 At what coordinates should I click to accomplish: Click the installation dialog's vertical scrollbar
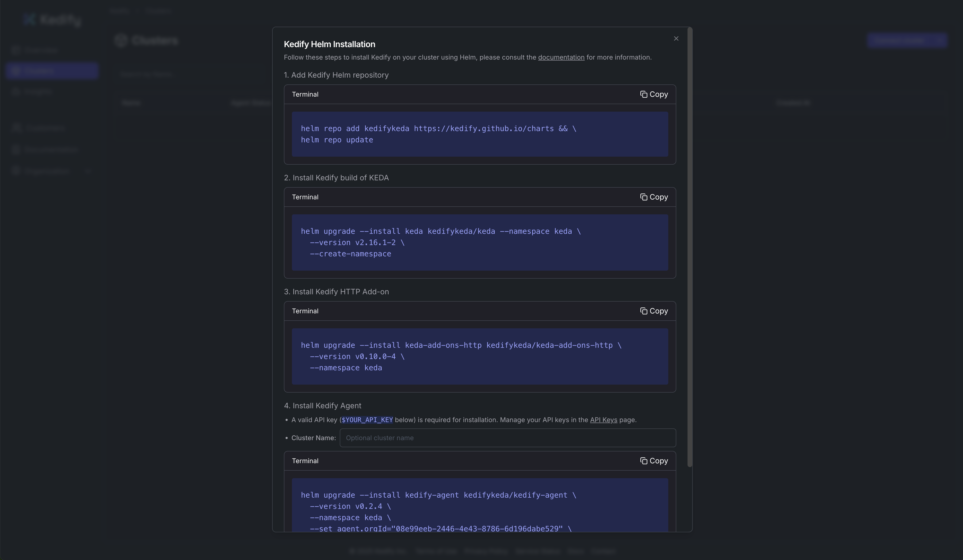point(689,247)
